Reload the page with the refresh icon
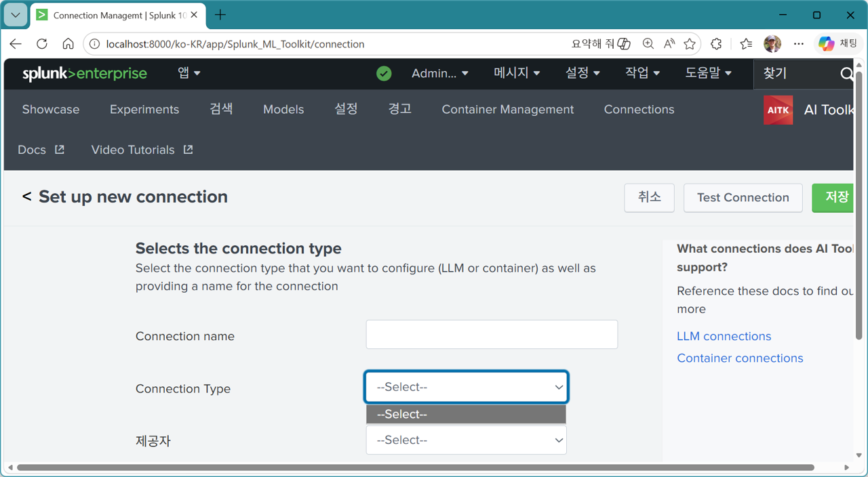This screenshot has width=868, height=477. (41, 43)
